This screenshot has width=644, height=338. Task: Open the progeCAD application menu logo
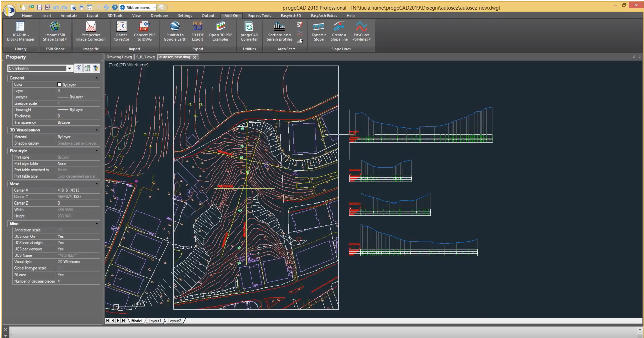[10, 10]
